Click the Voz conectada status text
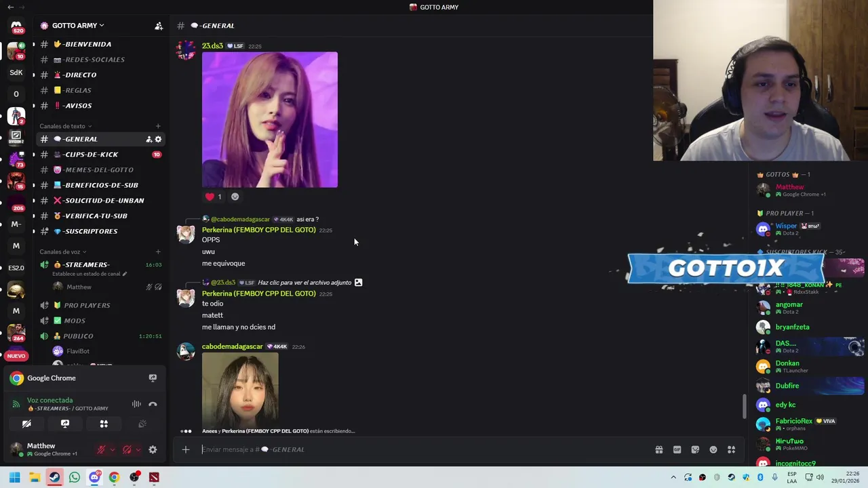The image size is (868, 488). coord(50,401)
